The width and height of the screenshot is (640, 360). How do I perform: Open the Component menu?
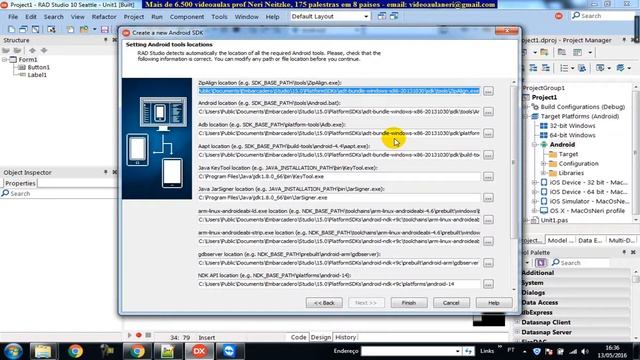click(187, 17)
